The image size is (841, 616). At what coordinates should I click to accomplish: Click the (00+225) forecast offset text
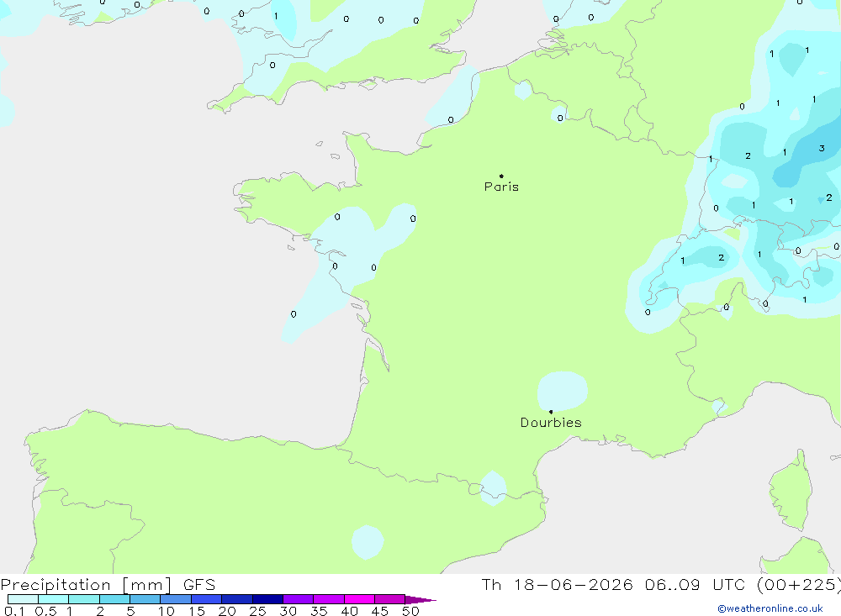click(799, 585)
